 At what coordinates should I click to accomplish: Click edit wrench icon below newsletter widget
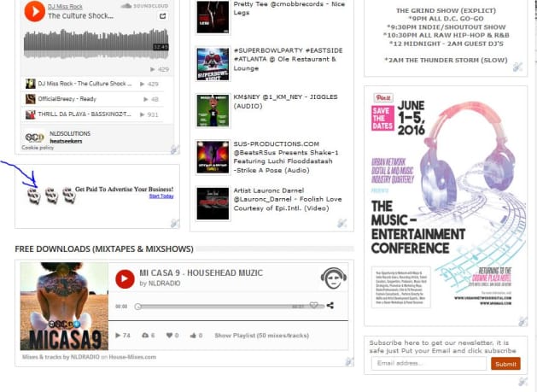(523, 382)
